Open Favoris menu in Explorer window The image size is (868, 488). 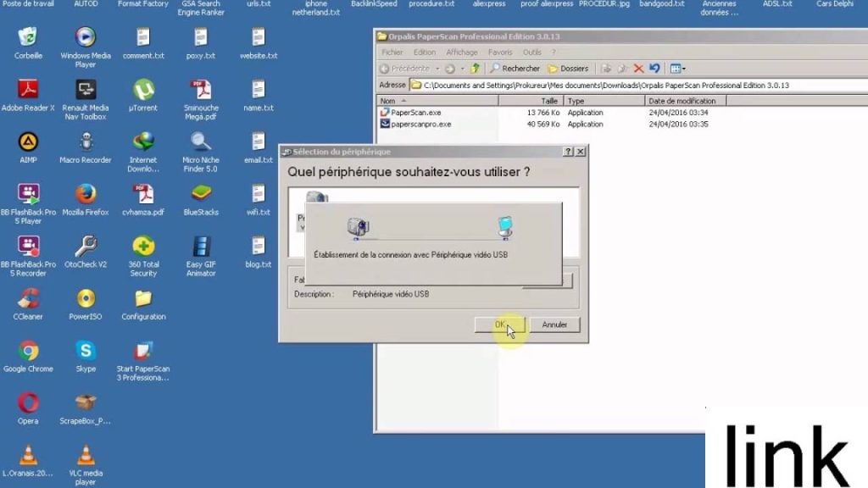(x=500, y=52)
